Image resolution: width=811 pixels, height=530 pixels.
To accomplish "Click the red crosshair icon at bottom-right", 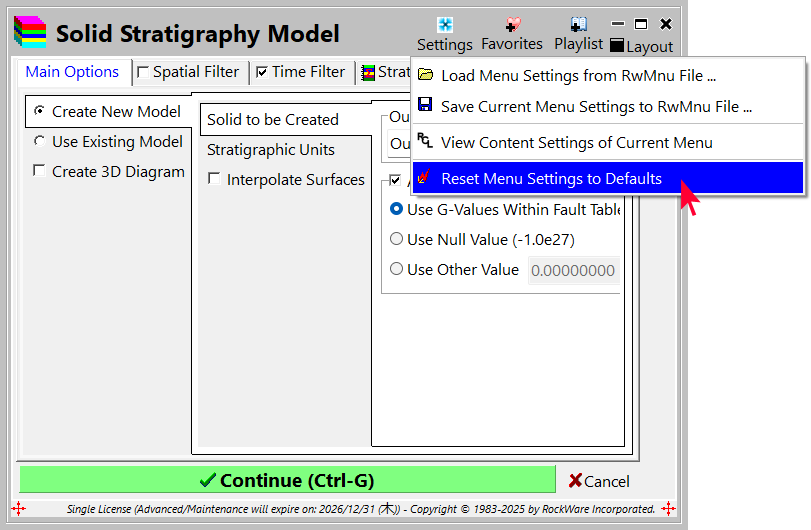I will pos(668,509).
